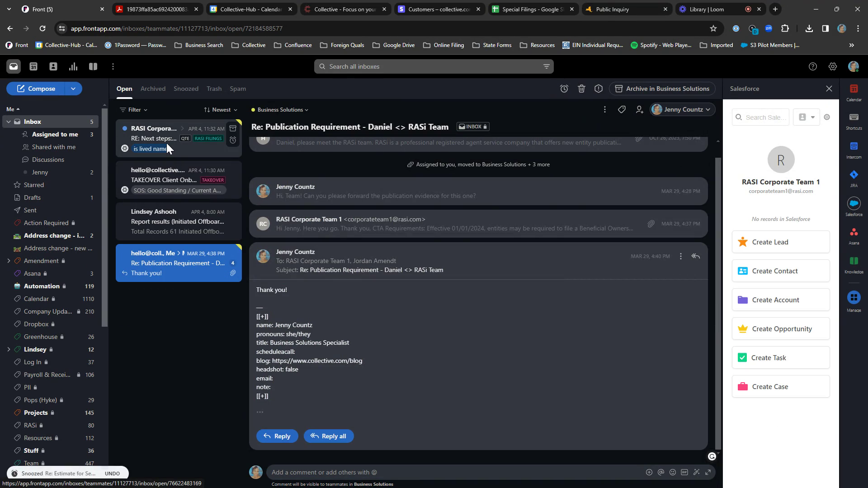Open the Jenny Countz assignee dropdown
Viewport: 868px width, 488px height.
[x=683, y=110]
